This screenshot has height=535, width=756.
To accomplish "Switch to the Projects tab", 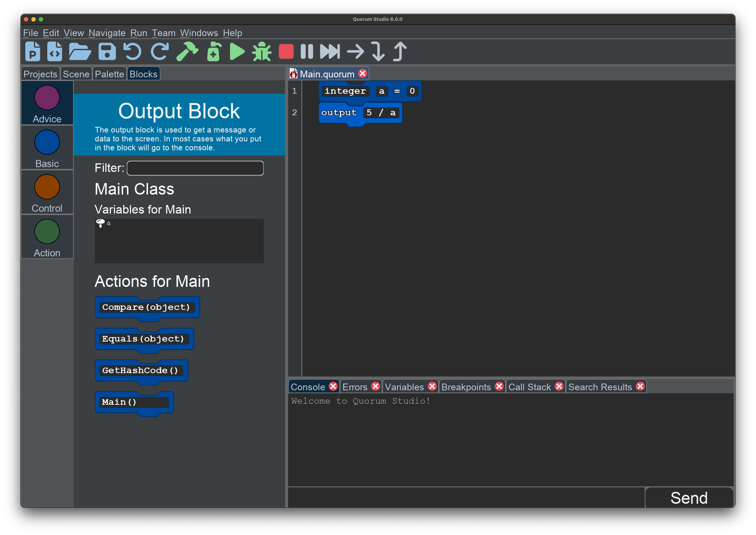I will 40,74.
